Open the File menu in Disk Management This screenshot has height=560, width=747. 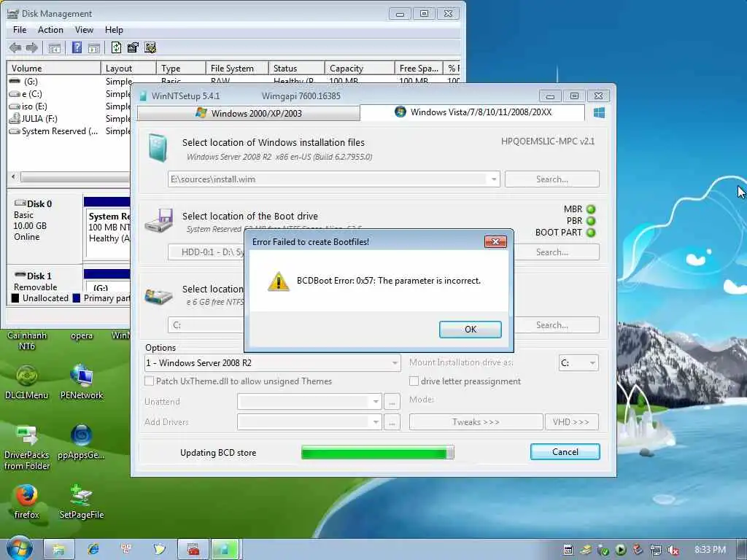coord(20,30)
